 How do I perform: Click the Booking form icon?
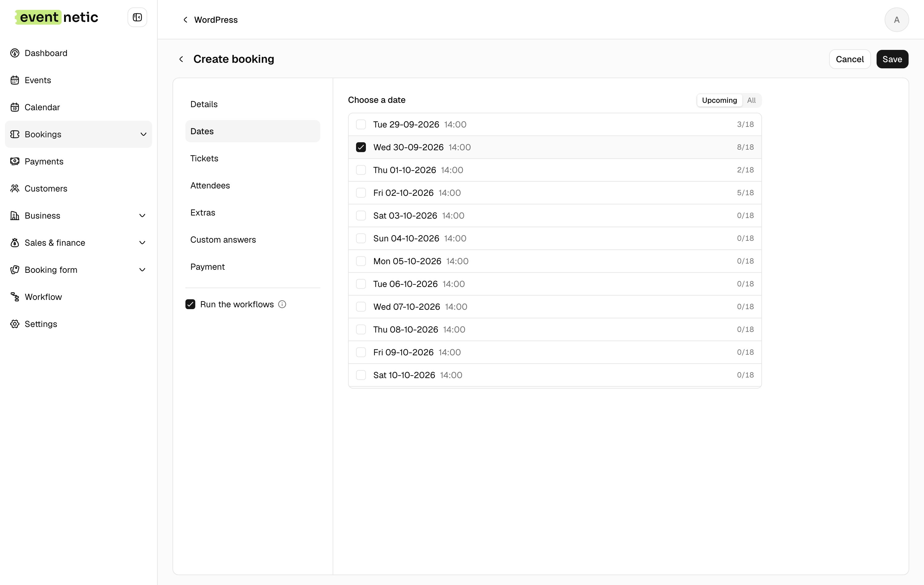[14, 270]
